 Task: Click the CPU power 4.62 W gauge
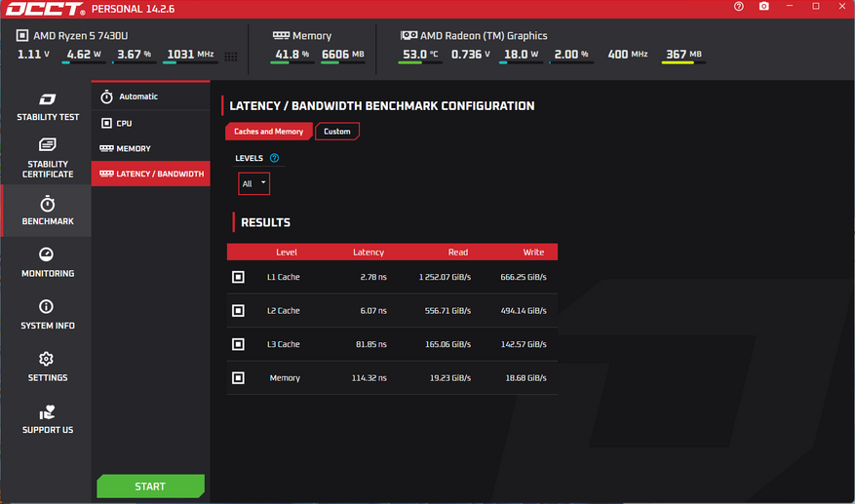tap(84, 56)
